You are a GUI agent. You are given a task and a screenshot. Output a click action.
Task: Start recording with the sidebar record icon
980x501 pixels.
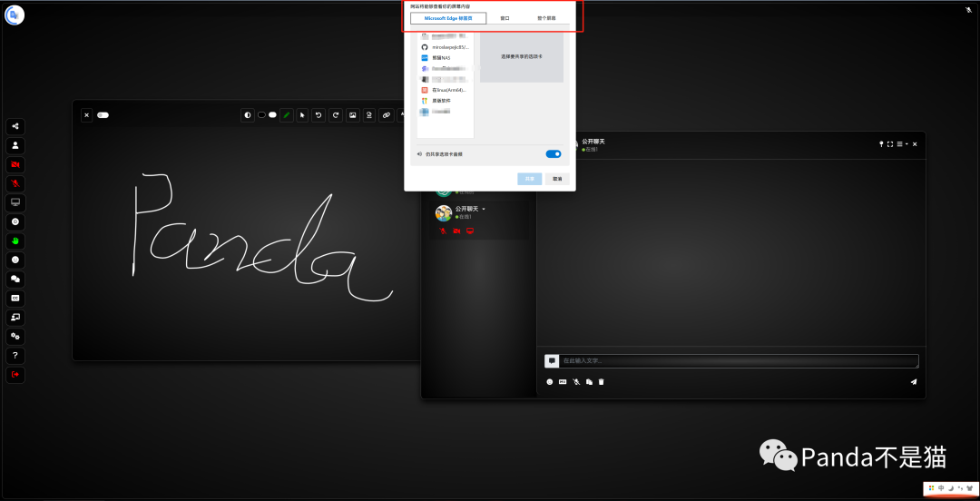coord(15,222)
